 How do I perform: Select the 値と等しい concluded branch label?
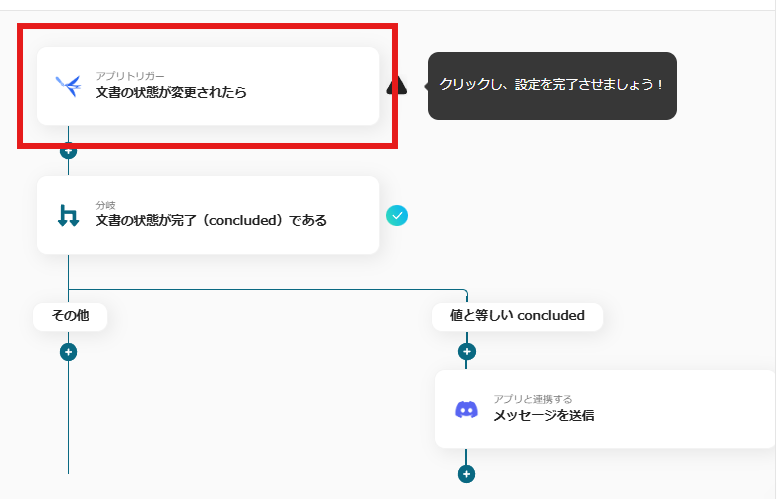coord(517,316)
